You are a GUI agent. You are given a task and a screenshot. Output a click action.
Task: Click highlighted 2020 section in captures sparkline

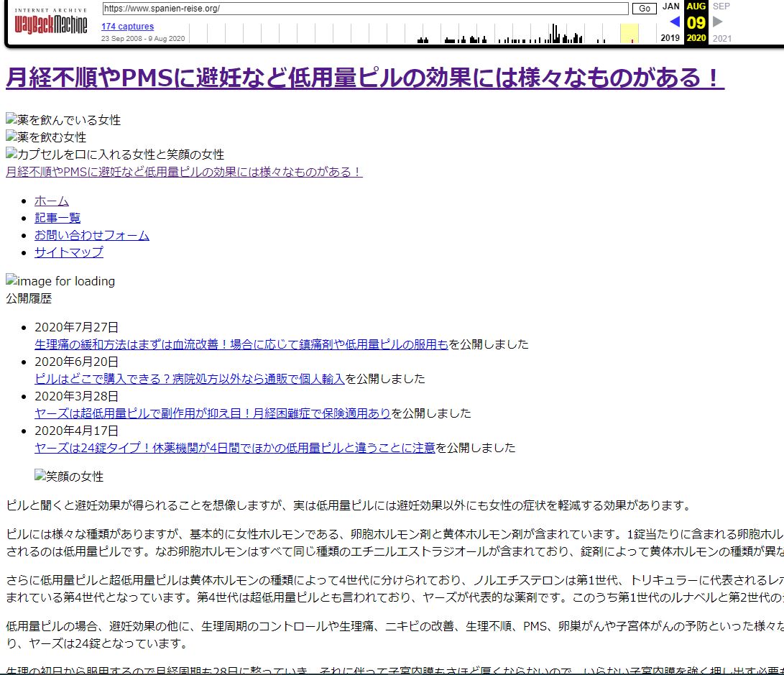[629, 33]
